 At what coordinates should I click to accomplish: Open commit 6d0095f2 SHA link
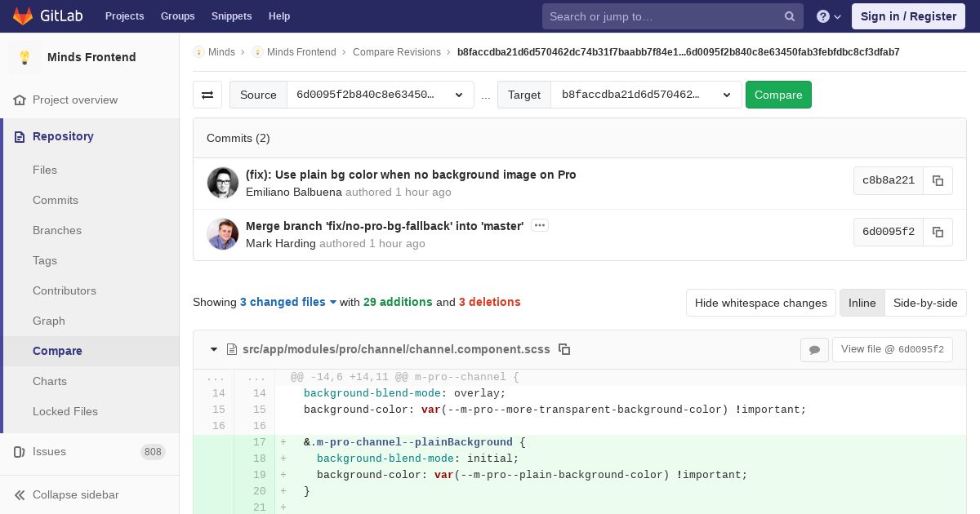click(x=889, y=233)
